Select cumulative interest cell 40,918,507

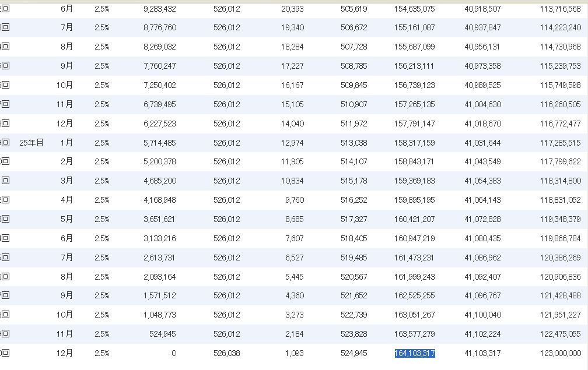(x=482, y=9)
